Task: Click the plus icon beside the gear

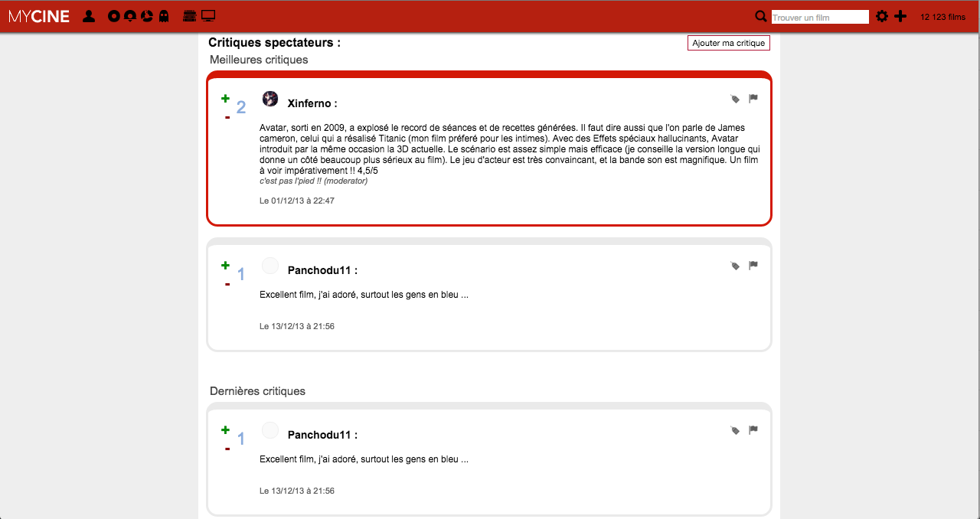Action: pos(900,16)
